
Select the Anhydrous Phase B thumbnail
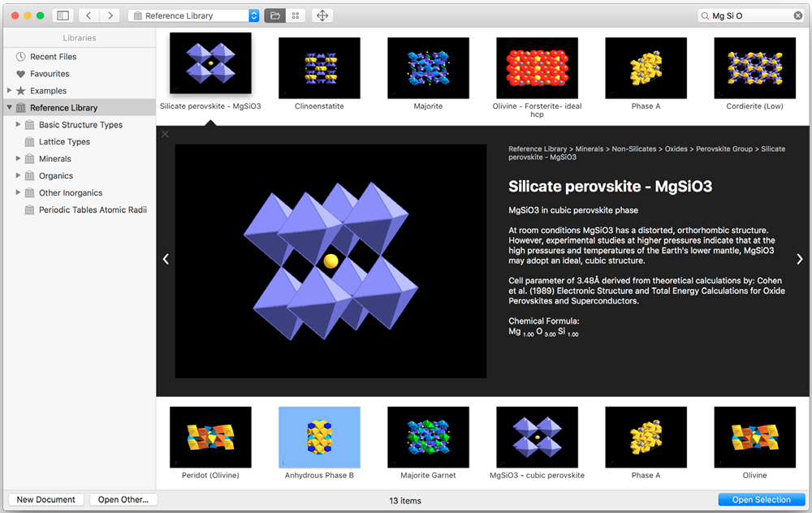(x=319, y=437)
